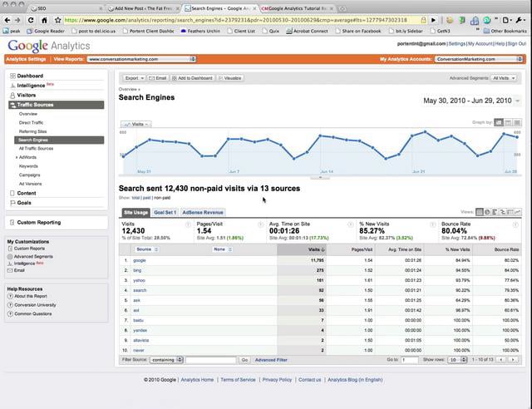Open the browser home page icon
This screenshot has width=532, height=409.
44,20
